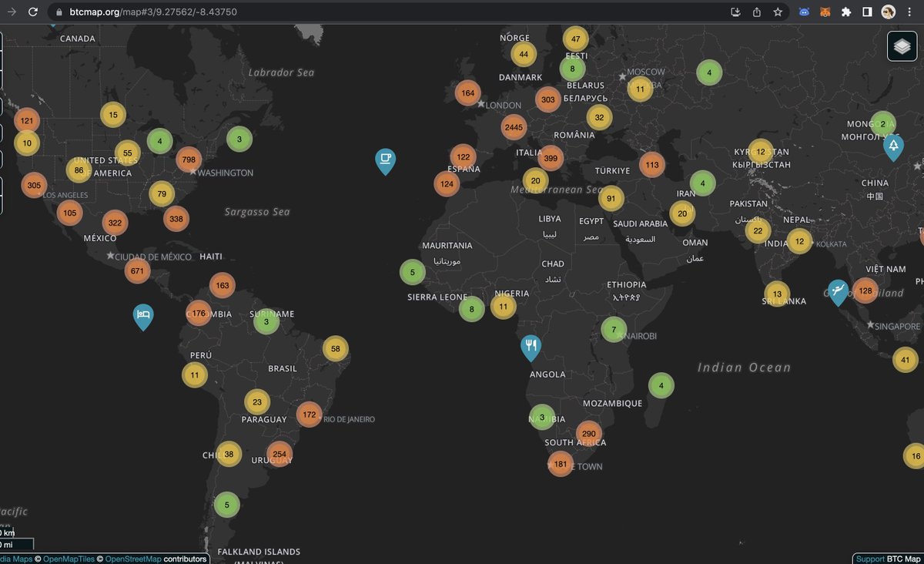Expand the 798 cluster near Washington

tap(188, 159)
